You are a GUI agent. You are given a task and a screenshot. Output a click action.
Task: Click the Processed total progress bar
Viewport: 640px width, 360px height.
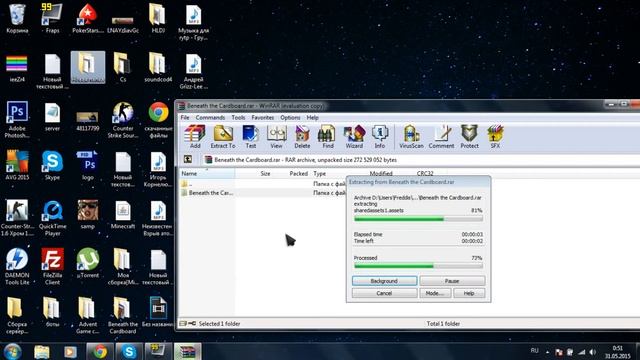point(418,266)
